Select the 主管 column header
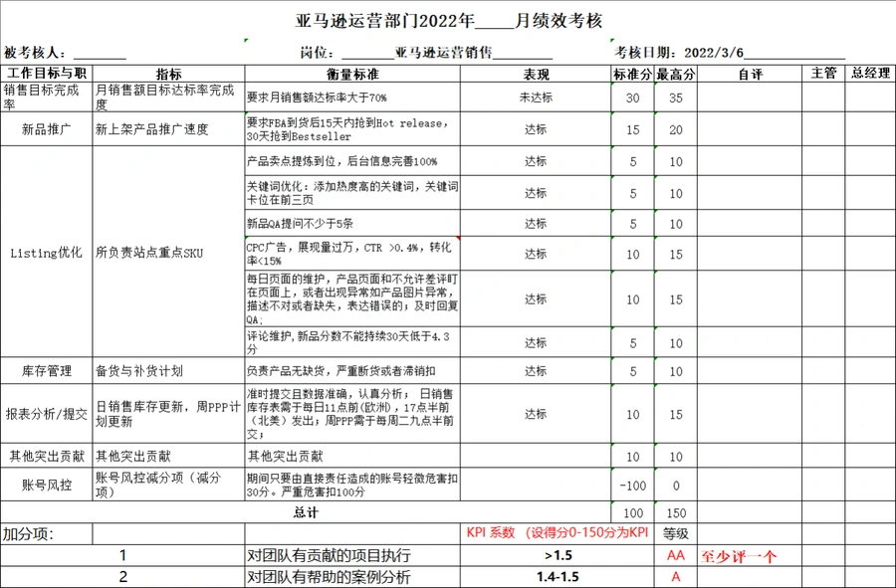The width and height of the screenshot is (896, 588). pos(823,74)
